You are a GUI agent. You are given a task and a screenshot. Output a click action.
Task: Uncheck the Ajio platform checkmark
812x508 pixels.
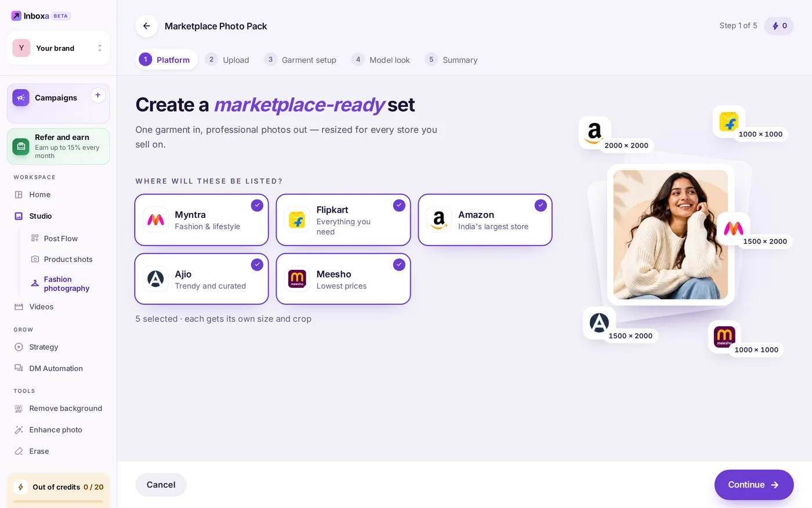257,265
